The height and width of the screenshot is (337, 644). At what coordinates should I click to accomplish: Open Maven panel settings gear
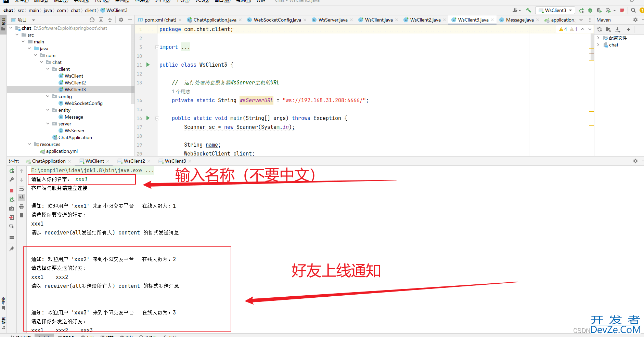pos(635,20)
